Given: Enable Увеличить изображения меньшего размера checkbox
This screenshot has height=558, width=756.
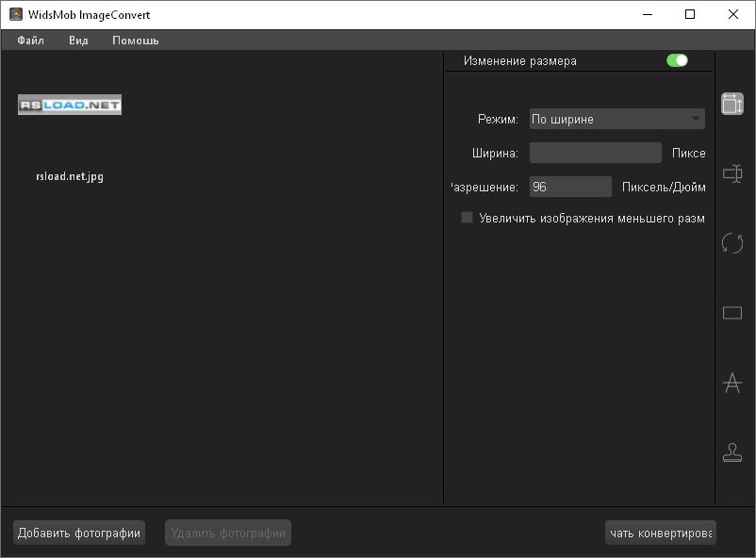Looking at the screenshot, I should coord(467,218).
